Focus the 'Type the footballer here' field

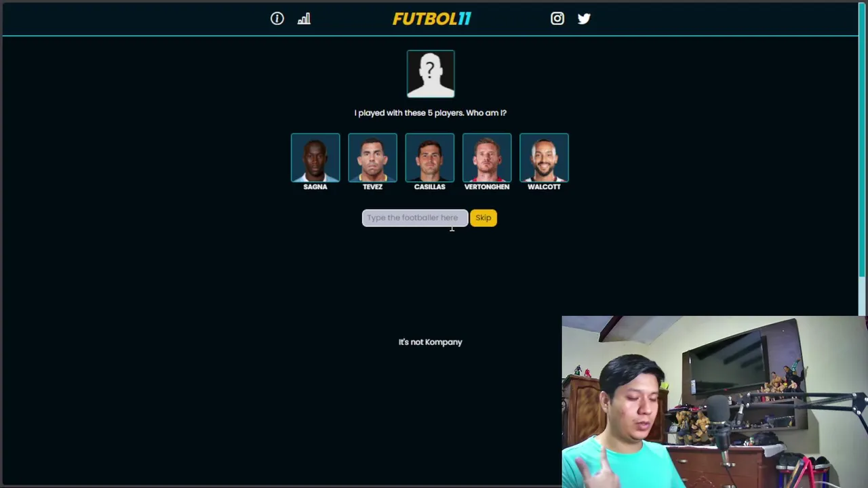point(415,218)
